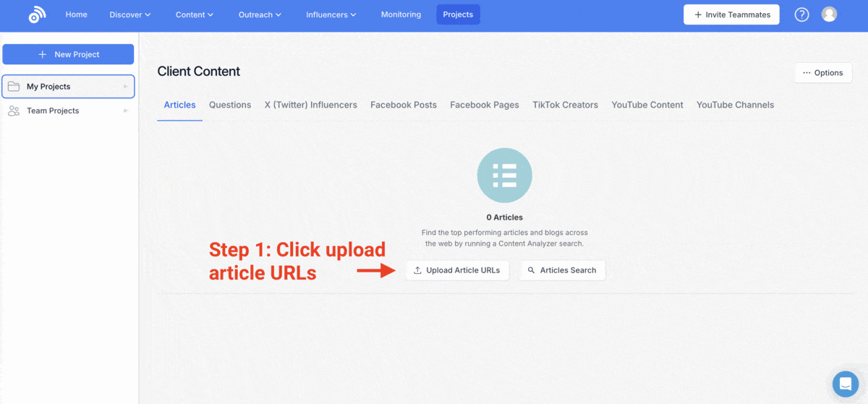Create a New Project

pos(68,54)
